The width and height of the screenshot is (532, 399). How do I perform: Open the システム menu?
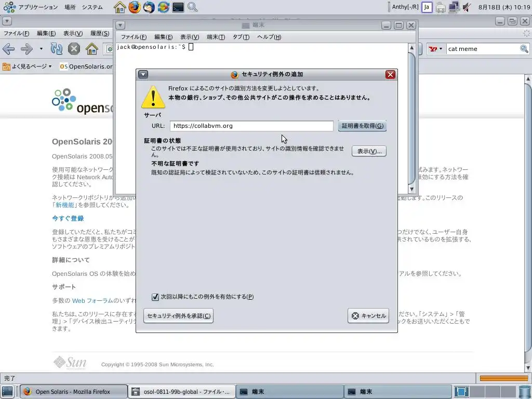point(92,7)
